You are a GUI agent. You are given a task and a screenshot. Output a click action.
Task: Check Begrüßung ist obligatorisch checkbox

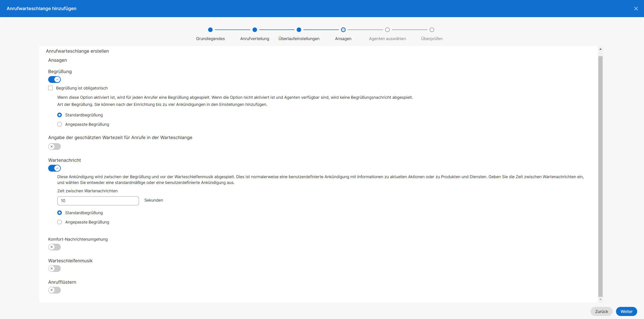[x=50, y=88]
